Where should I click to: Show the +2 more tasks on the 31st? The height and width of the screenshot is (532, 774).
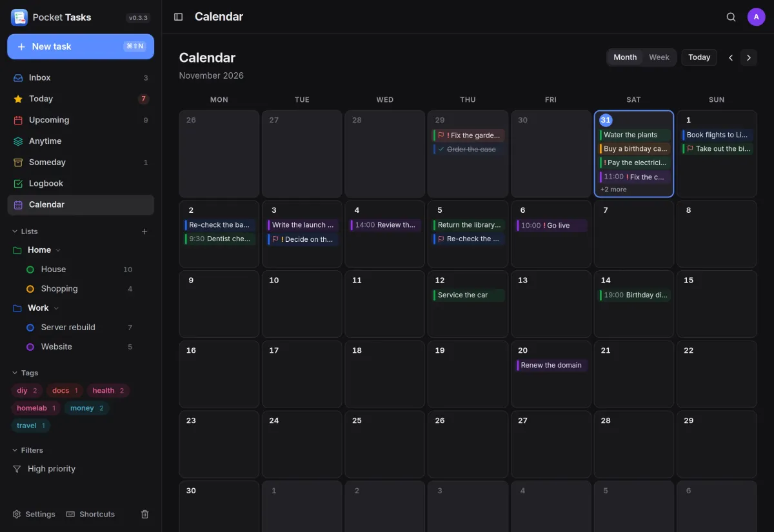pos(613,190)
